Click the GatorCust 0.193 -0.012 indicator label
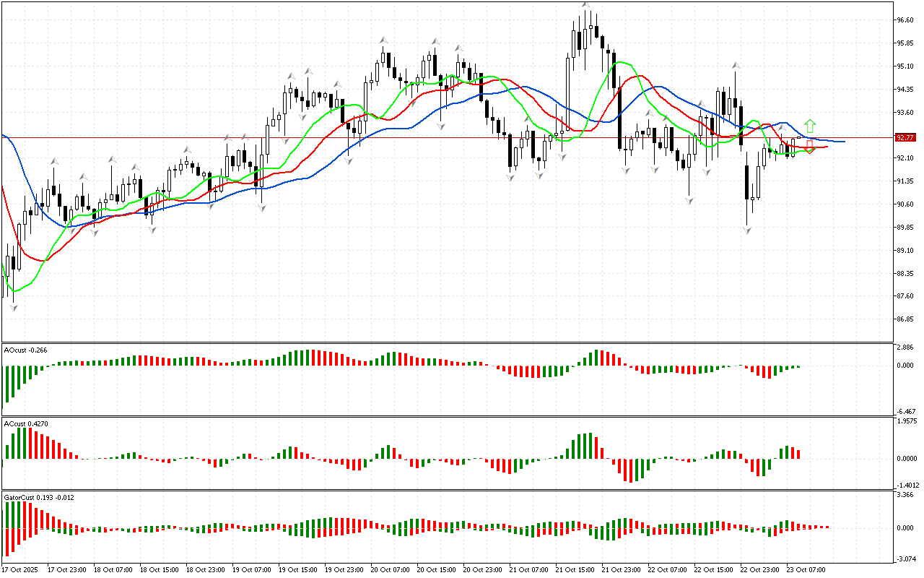Screen dimensions: 924x578 [39, 497]
